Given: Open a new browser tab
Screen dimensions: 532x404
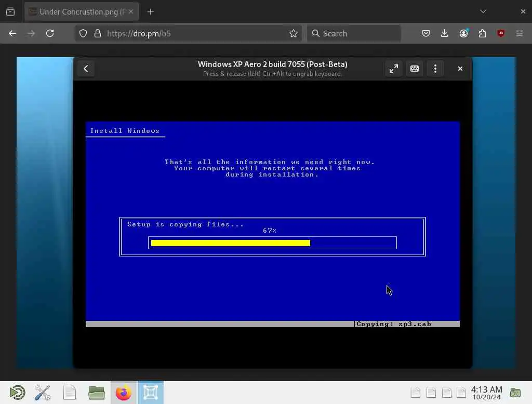Looking at the screenshot, I should click(151, 12).
